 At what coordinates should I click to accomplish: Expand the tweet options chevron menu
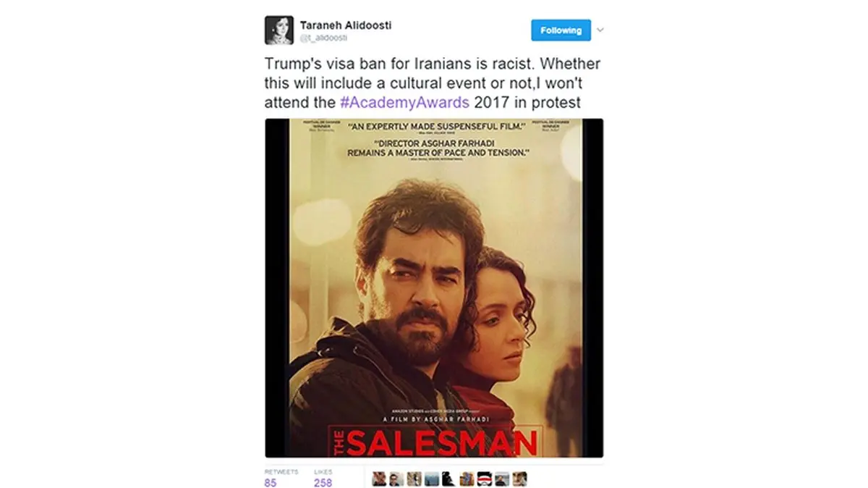pos(600,30)
